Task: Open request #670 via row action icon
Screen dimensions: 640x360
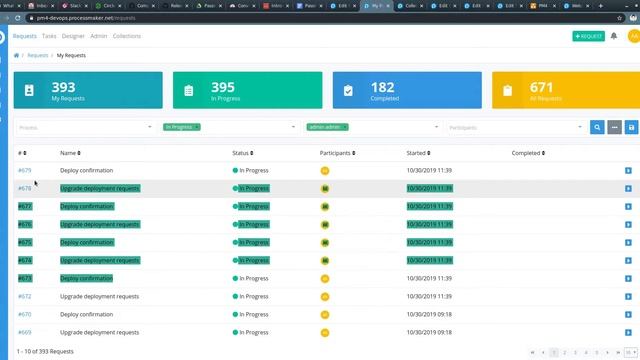Action: tap(628, 315)
